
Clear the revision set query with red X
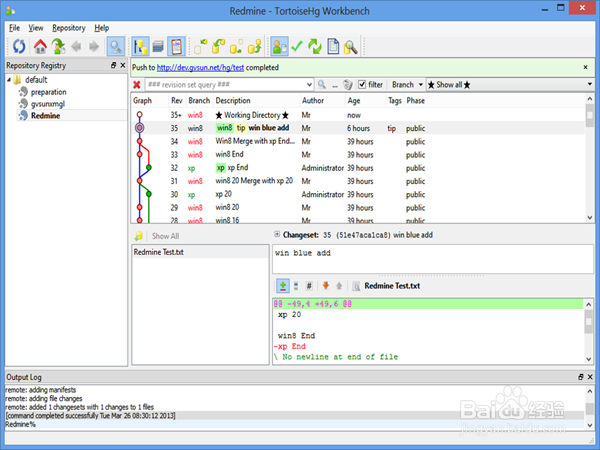(137, 85)
